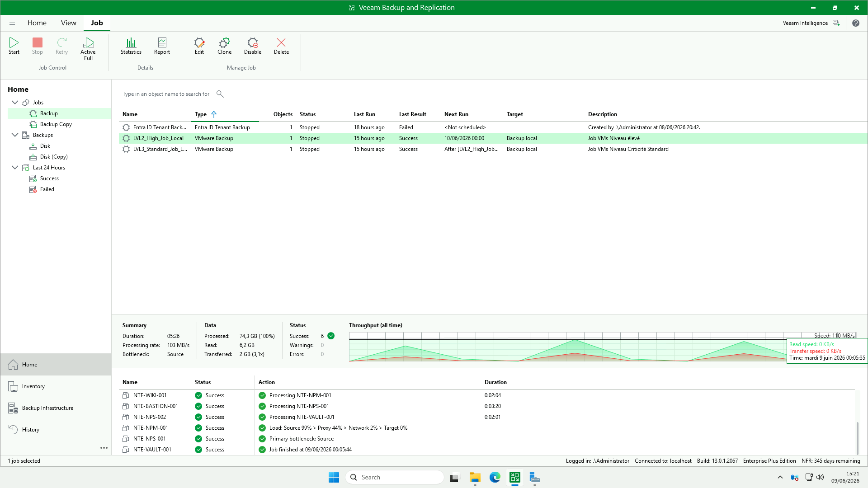Screen dimensions: 868x488
Task: Clone the selected job
Action: (225, 46)
